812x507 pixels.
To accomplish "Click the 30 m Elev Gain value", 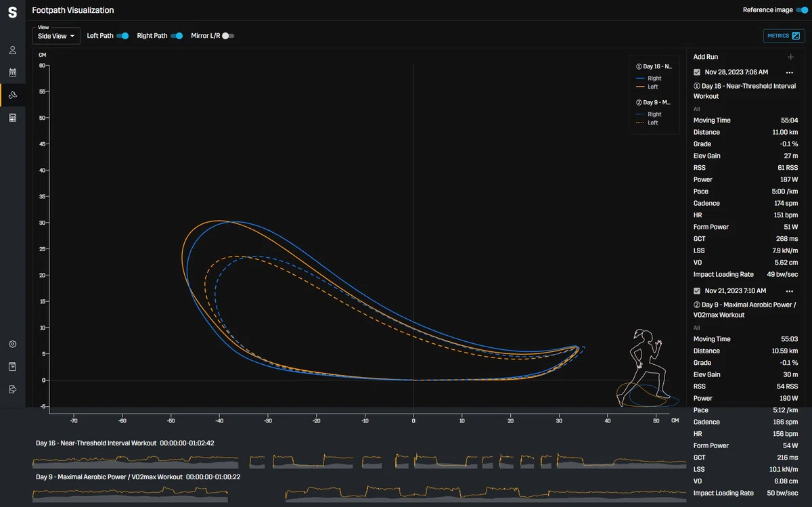I will coord(791,374).
